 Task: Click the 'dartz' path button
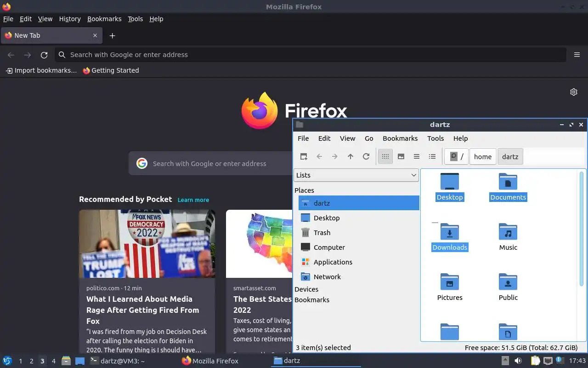click(510, 156)
